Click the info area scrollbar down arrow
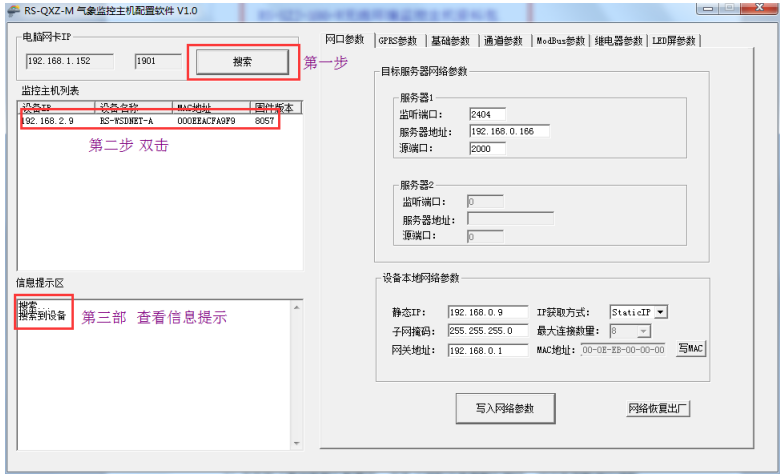Viewport: 781px width, 474px height. click(296, 443)
